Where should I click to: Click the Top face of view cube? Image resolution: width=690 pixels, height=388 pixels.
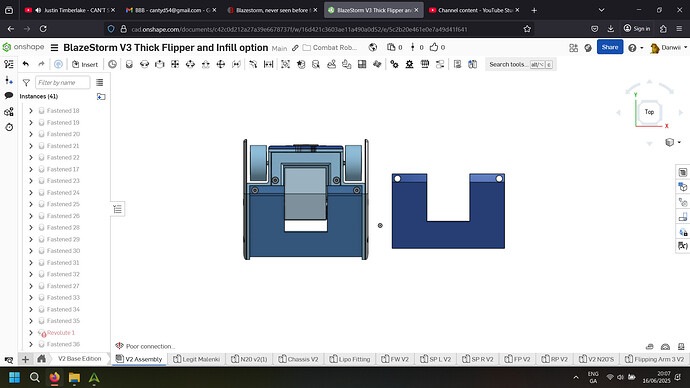point(650,112)
